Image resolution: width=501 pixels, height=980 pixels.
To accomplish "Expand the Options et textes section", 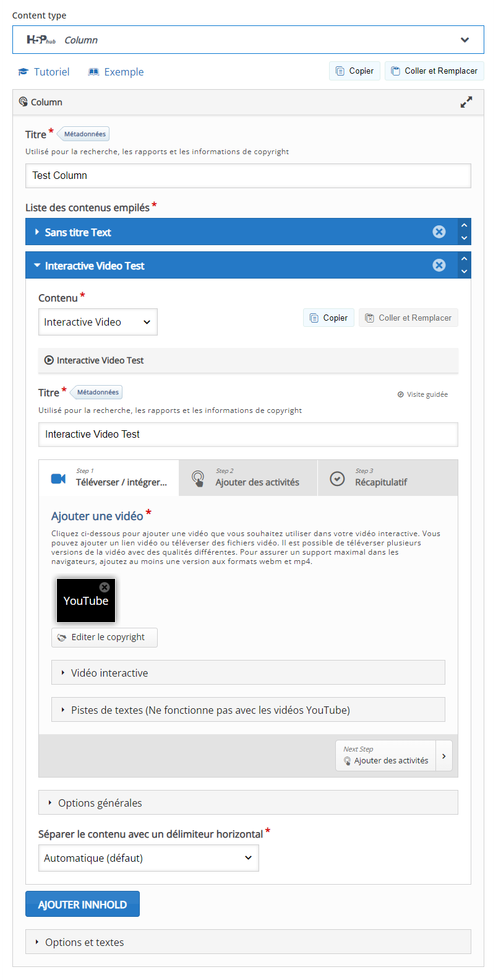I will tap(248, 942).
